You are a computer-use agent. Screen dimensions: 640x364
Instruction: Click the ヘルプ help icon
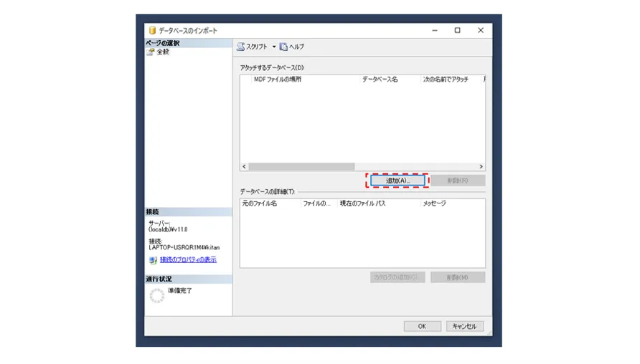pyautogui.click(x=284, y=47)
